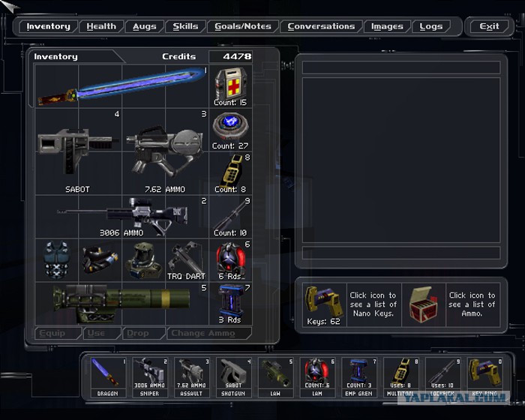Select the sniper rifle with 3006 AMMO
This screenshot has height=420, width=525.
point(121,217)
